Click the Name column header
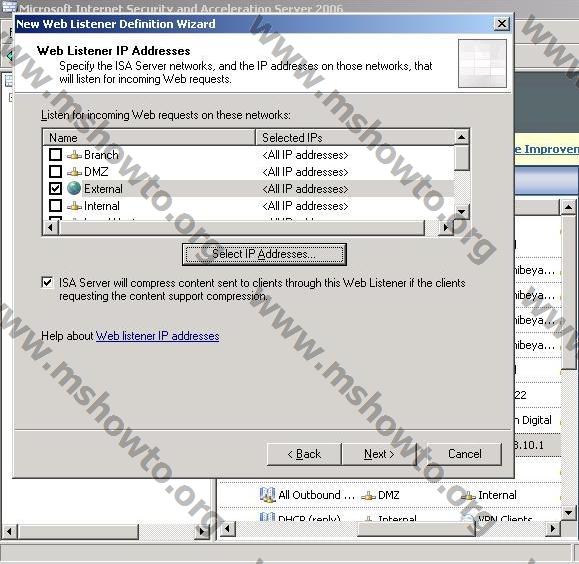 (x=149, y=137)
